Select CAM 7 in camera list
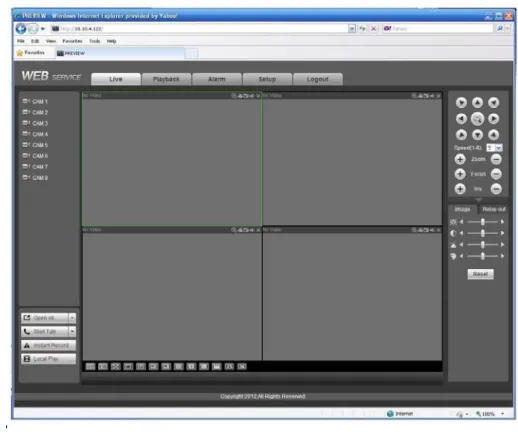Viewport: 518px width, 441px height. click(x=35, y=167)
